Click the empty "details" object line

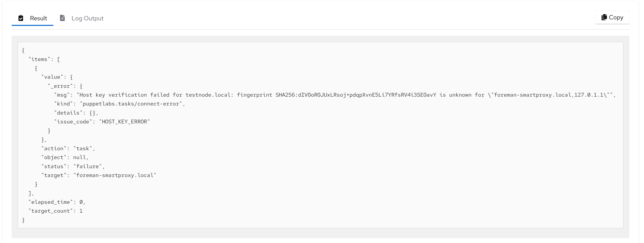76,113
